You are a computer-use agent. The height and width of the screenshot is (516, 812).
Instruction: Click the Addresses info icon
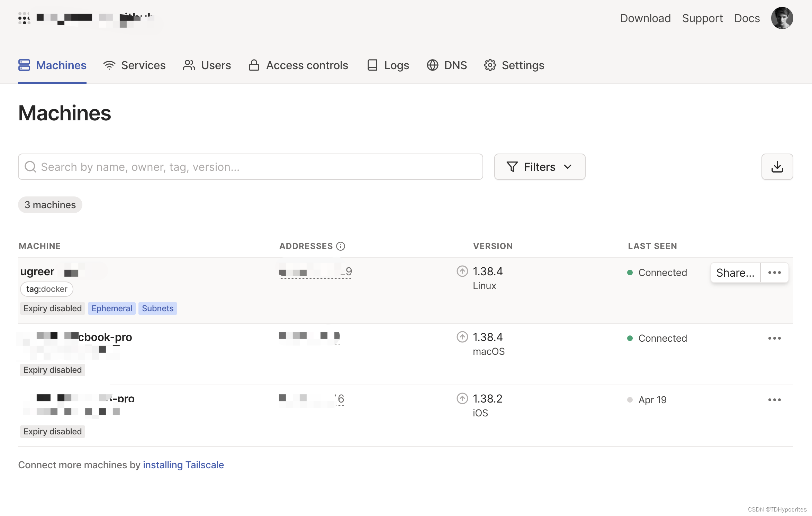(x=341, y=246)
